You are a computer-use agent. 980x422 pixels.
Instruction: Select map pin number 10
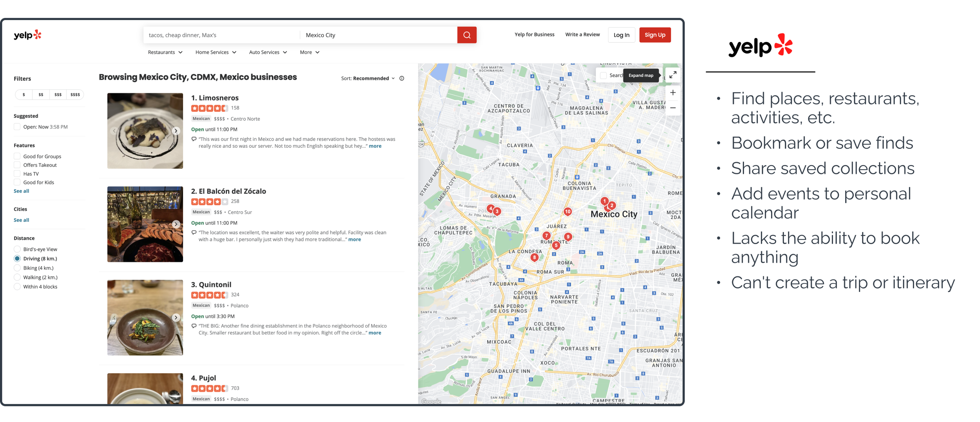pos(567,212)
